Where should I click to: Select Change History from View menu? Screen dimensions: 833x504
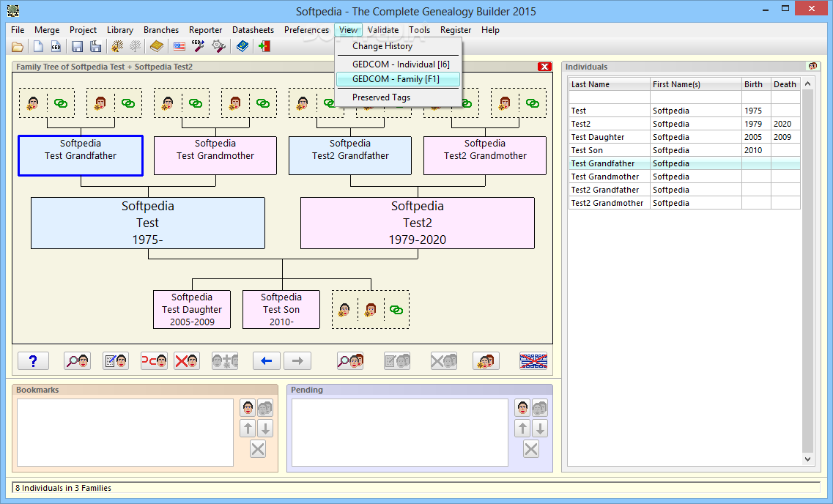coord(398,46)
